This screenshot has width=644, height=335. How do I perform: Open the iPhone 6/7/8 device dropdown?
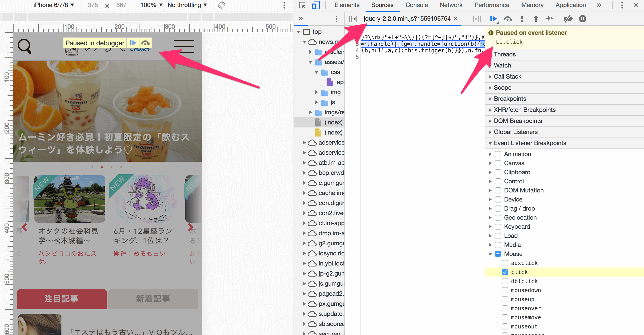point(54,5)
